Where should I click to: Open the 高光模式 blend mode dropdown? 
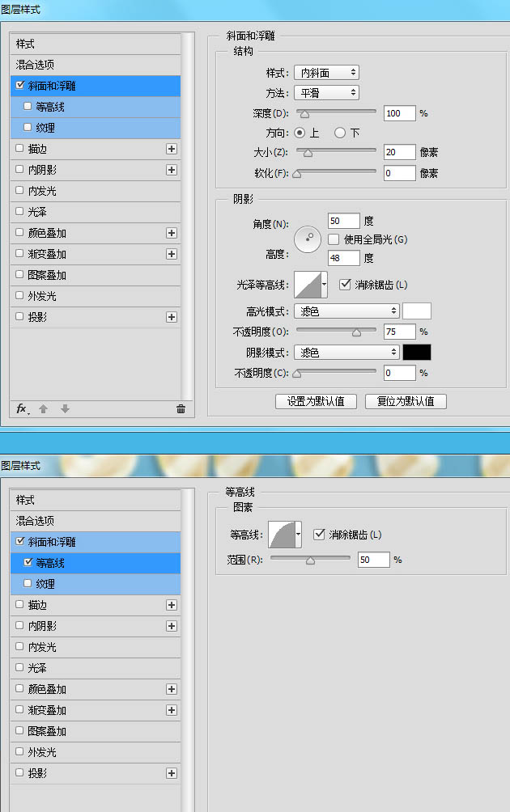tap(346, 311)
